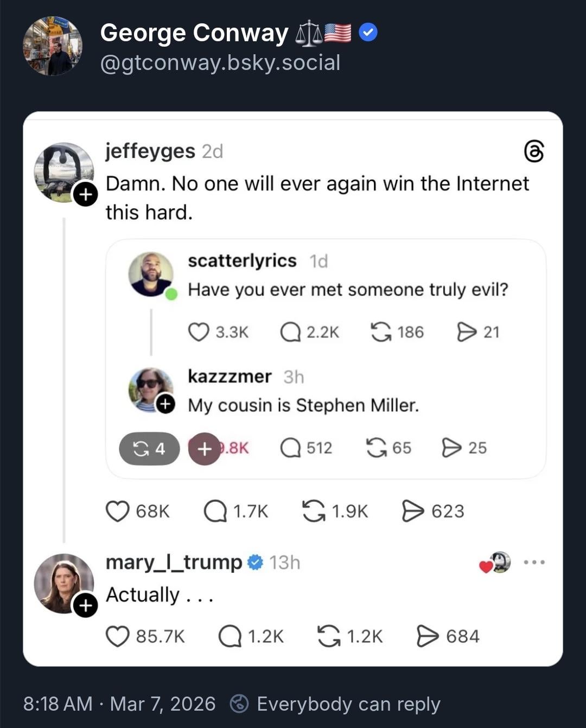This screenshot has height=728, width=586.
Task: Click the Threads logo icon
Action: [534, 151]
